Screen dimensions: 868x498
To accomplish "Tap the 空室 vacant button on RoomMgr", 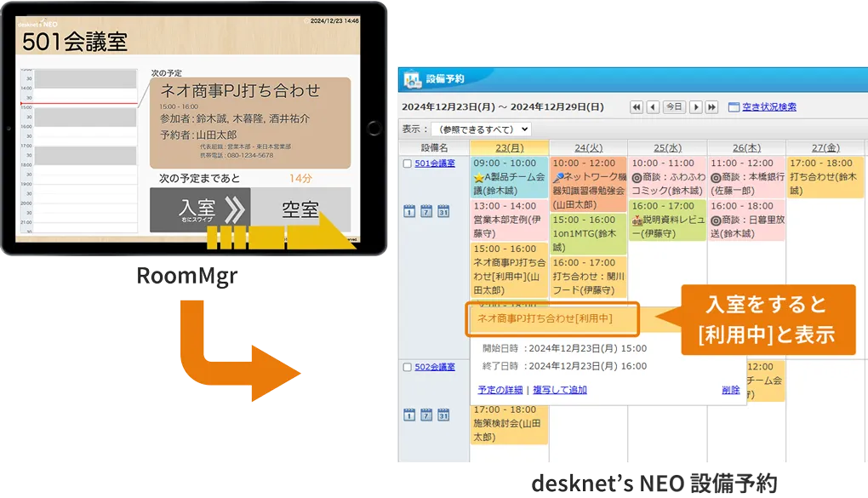I will (x=300, y=209).
